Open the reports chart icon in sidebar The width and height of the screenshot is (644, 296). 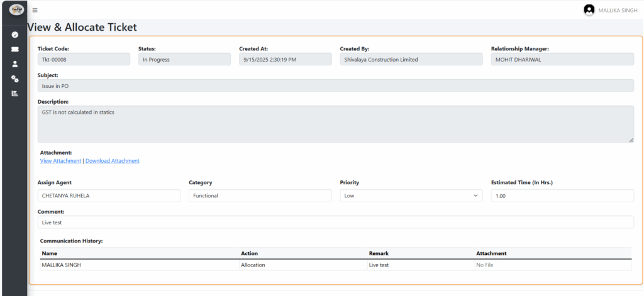click(x=14, y=93)
